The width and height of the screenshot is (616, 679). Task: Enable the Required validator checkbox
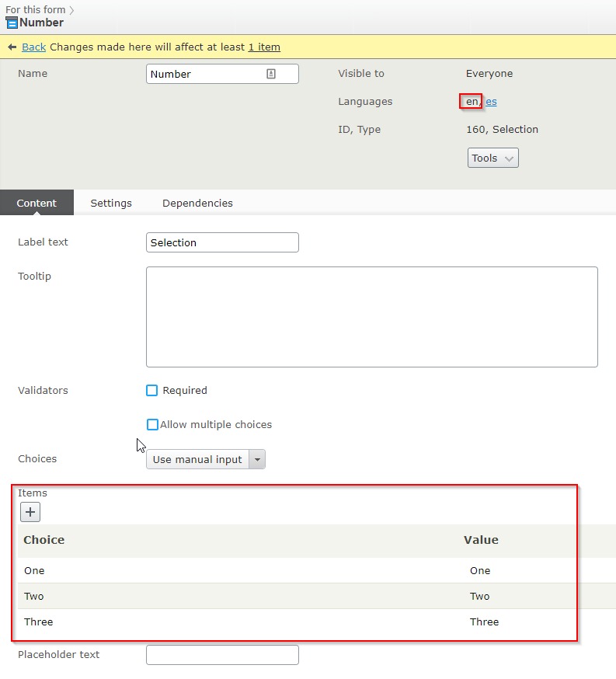[152, 391]
